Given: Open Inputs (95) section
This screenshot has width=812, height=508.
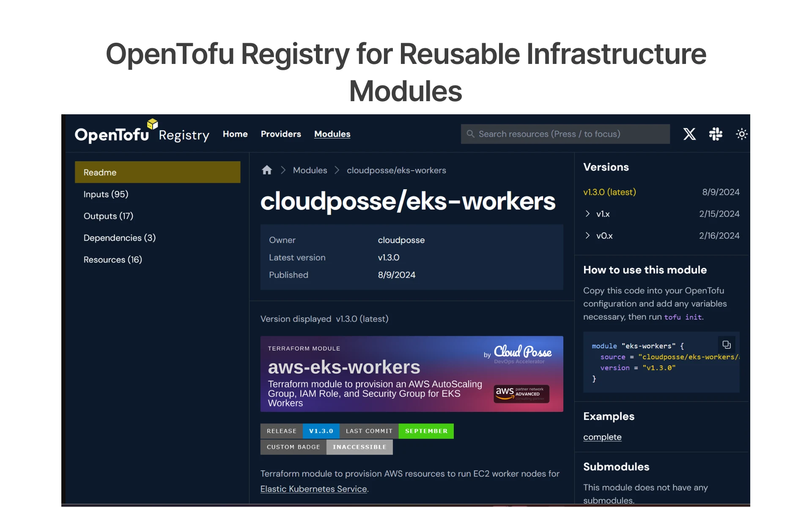Looking at the screenshot, I should point(106,194).
